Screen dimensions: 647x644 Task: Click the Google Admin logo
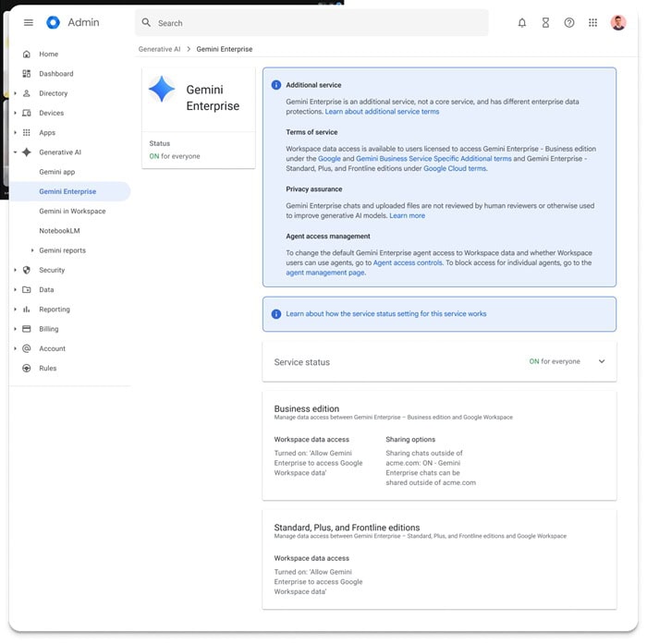coord(53,23)
